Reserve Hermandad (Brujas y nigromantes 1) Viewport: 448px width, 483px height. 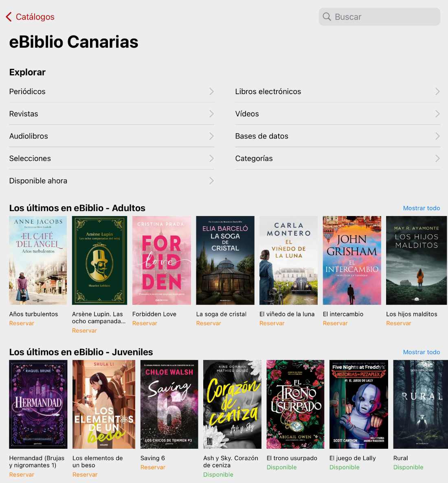coord(22,475)
